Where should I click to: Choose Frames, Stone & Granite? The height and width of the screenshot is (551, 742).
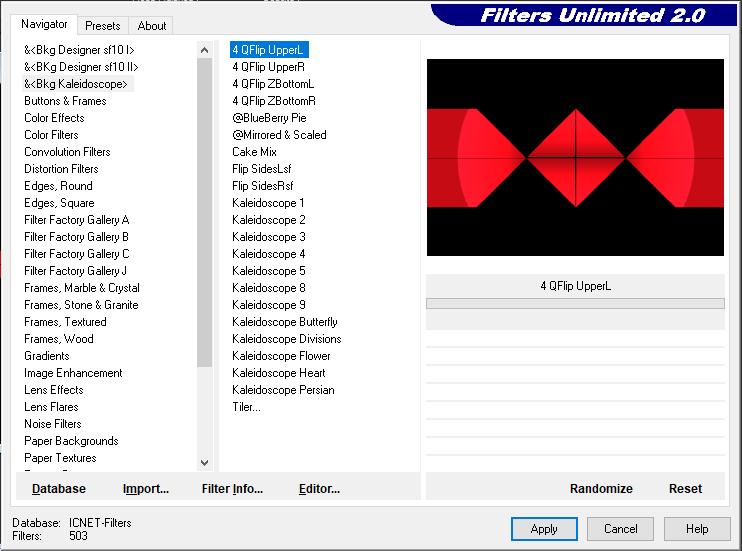81,305
